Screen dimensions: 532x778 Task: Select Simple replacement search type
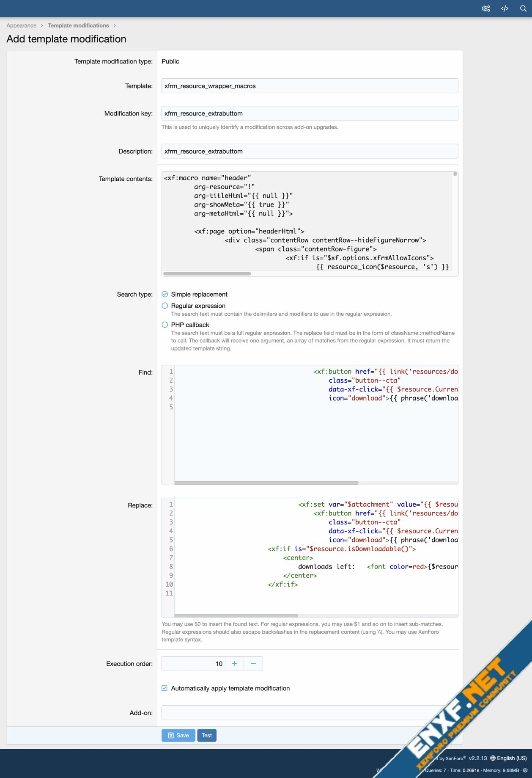[165, 294]
